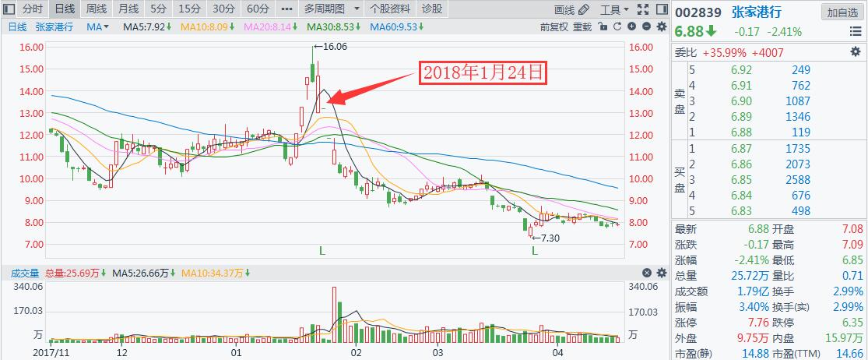
Task: Select the 15分 period tab
Action: click(189, 9)
